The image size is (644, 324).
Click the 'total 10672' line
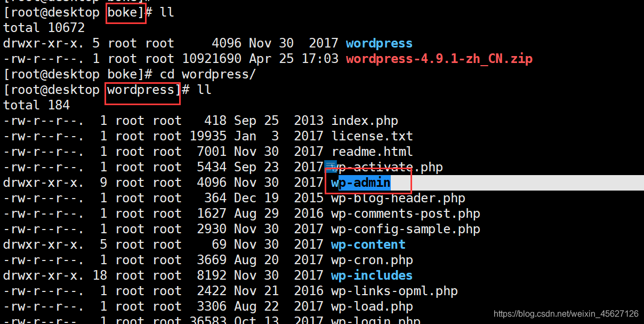44,28
